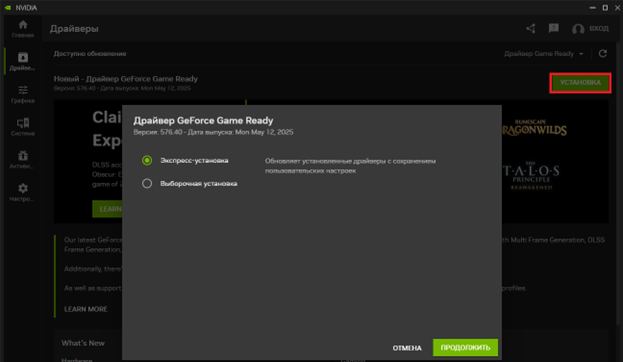623x362 pixels.
Task: Click the What's New heading
Action: click(83, 343)
